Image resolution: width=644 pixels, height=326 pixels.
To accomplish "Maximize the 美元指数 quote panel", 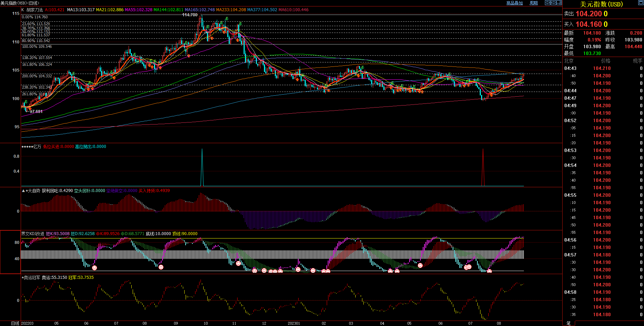I will tap(641, 3).
